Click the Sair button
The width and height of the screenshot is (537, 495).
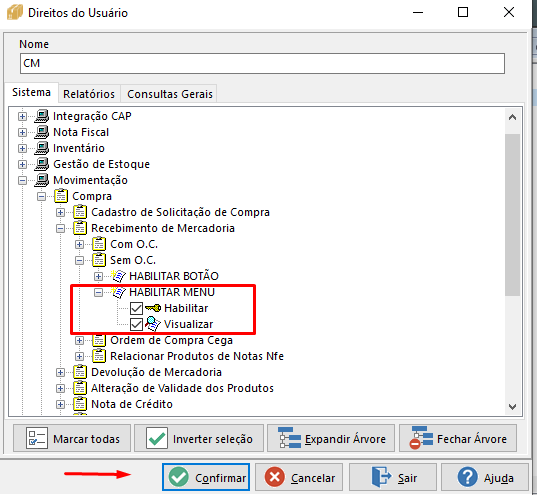[x=393, y=478]
